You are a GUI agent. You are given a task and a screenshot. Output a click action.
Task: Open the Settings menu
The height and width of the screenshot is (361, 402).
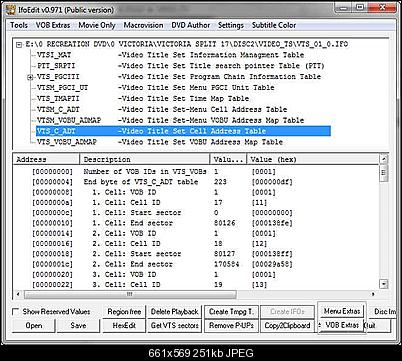coord(231,25)
